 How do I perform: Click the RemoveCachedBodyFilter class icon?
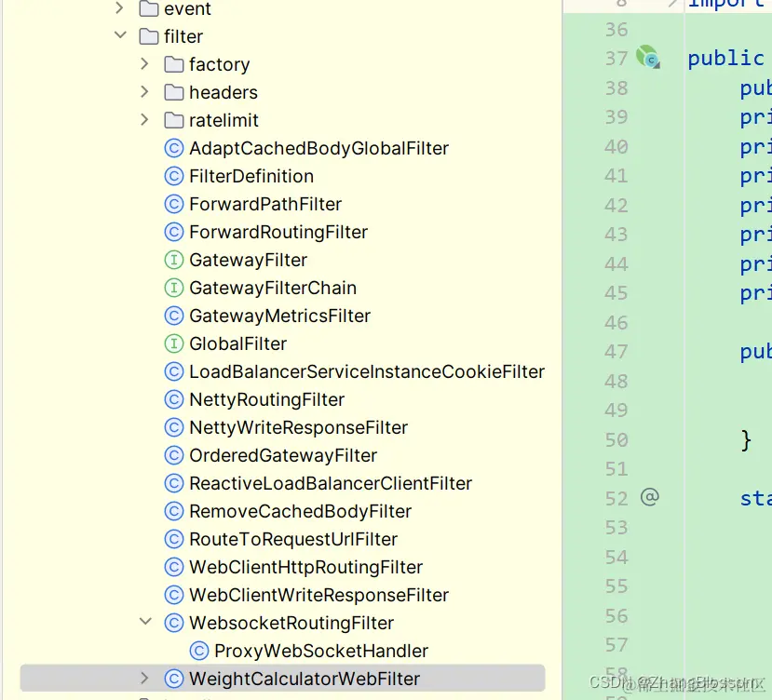click(174, 511)
